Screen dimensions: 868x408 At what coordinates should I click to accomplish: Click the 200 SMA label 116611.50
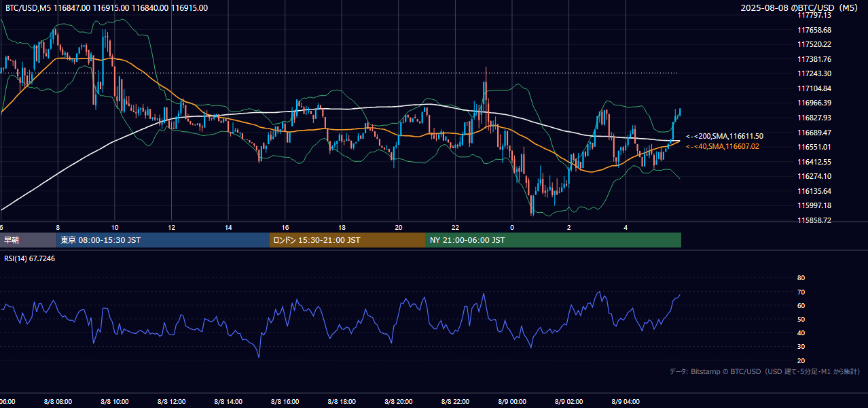pos(725,137)
